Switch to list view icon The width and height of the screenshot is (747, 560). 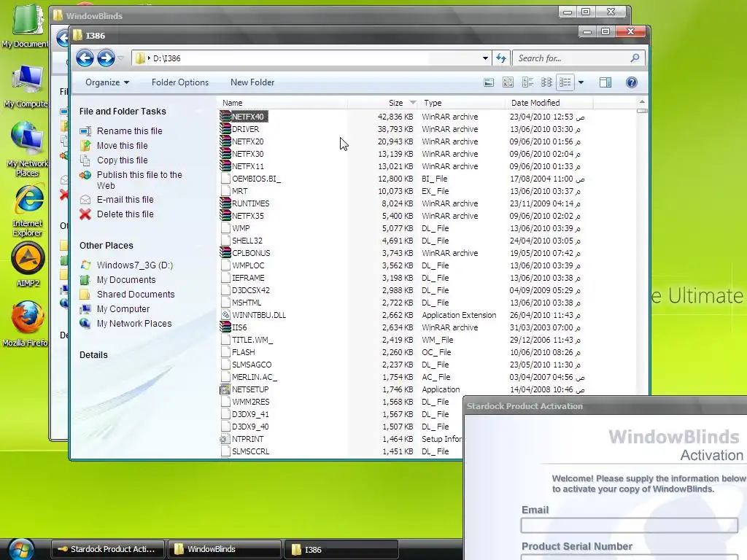pyautogui.click(x=546, y=82)
